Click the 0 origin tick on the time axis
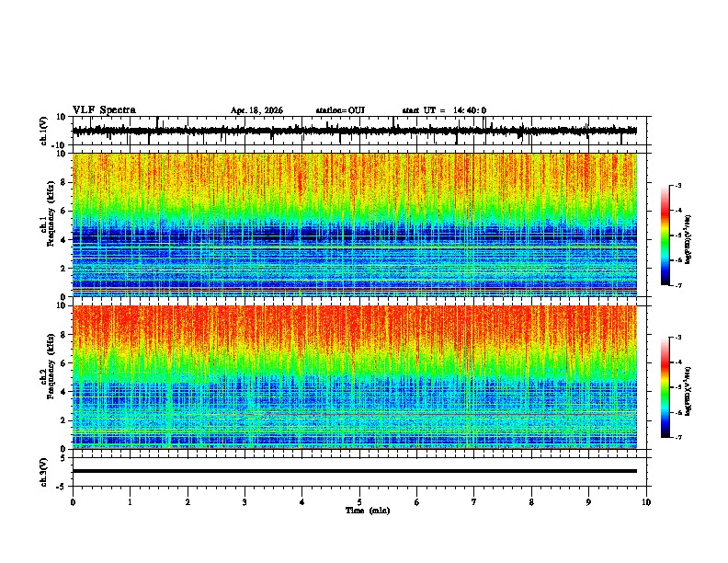Screen dimensions: 728x563 73,502
